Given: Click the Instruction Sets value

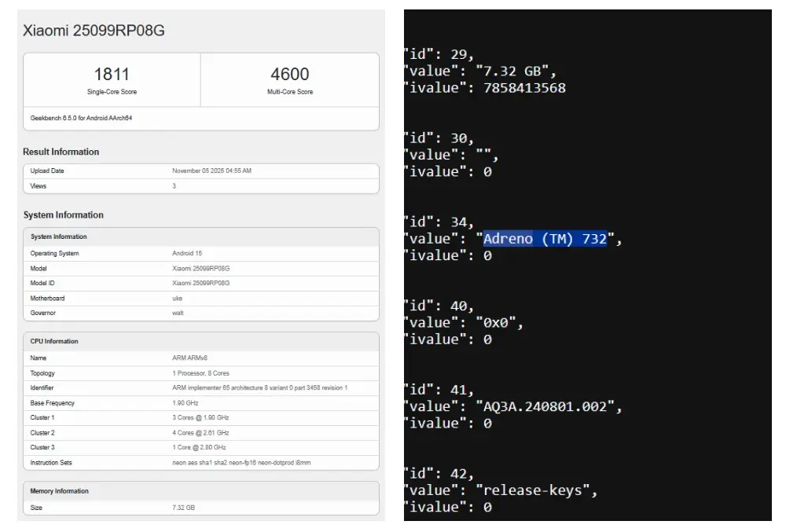Looking at the screenshot, I should click(241, 463).
